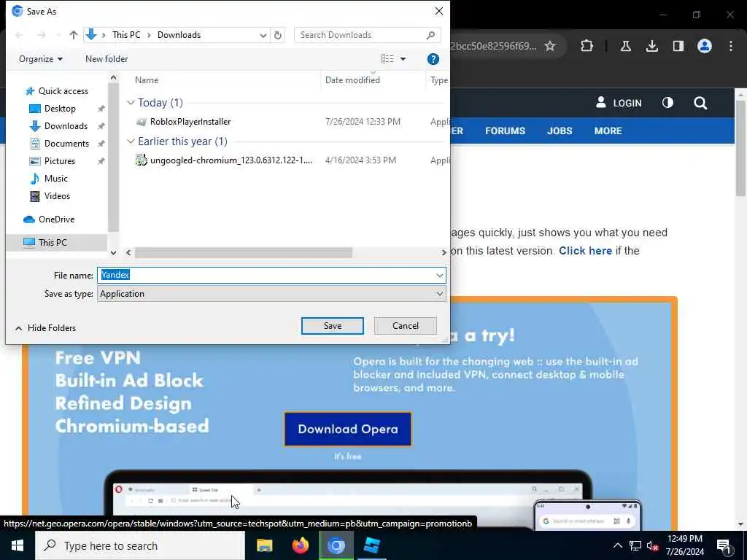
Task: Create a New folder
Action: click(107, 59)
